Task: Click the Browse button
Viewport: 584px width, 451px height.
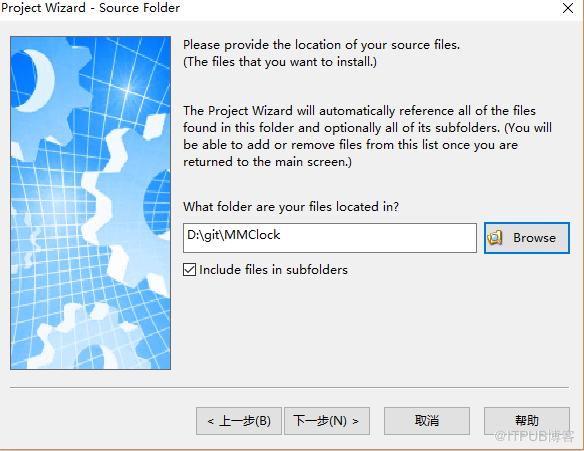Action: point(527,238)
